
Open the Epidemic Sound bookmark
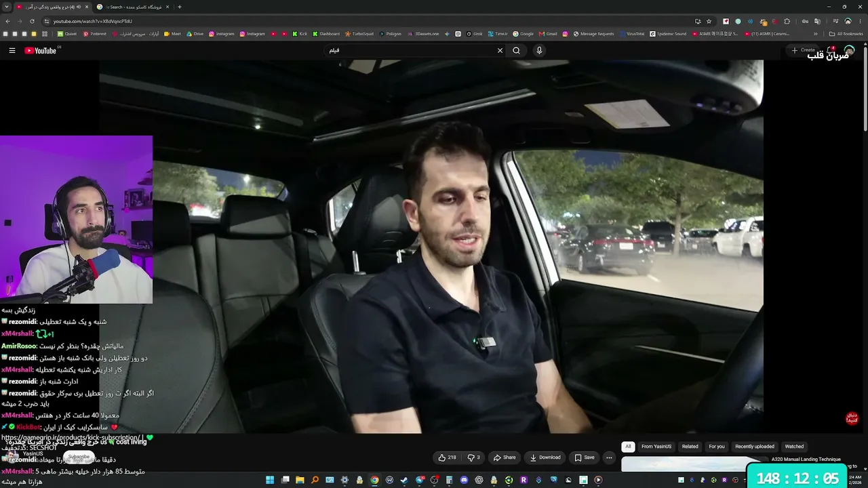668,34
